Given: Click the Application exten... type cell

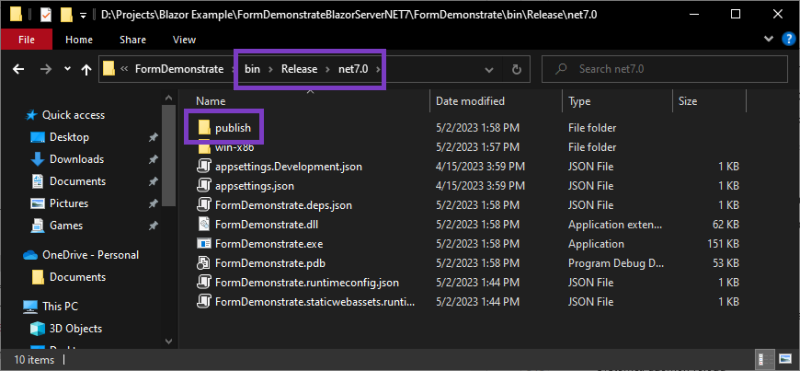Looking at the screenshot, I should (615, 225).
